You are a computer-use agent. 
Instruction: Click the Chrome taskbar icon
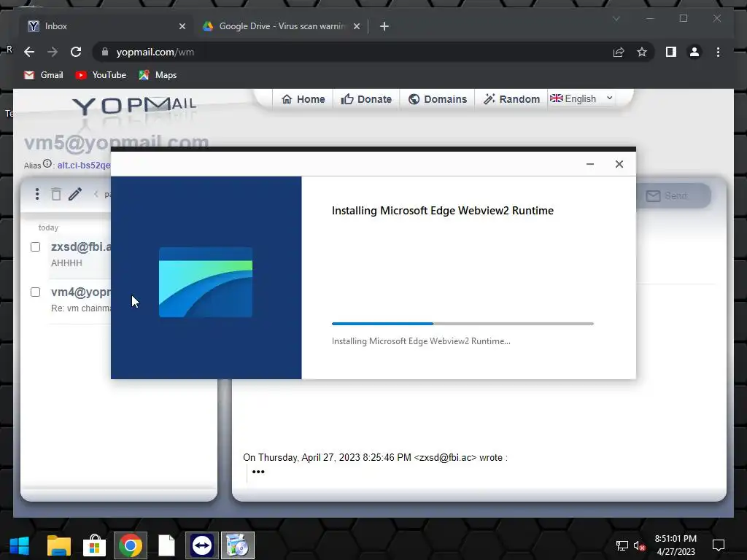[131, 545]
